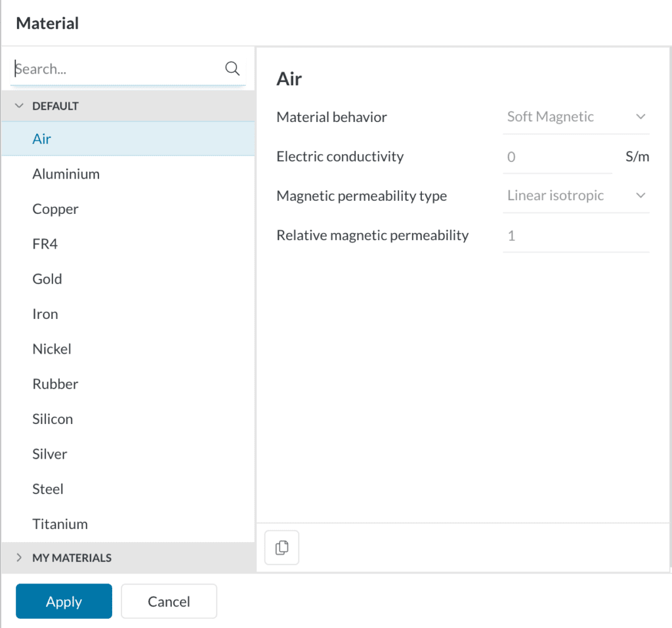Image resolution: width=672 pixels, height=628 pixels.
Task: Pick FR4 in the material list
Action: pyautogui.click(x=45, y=244)
